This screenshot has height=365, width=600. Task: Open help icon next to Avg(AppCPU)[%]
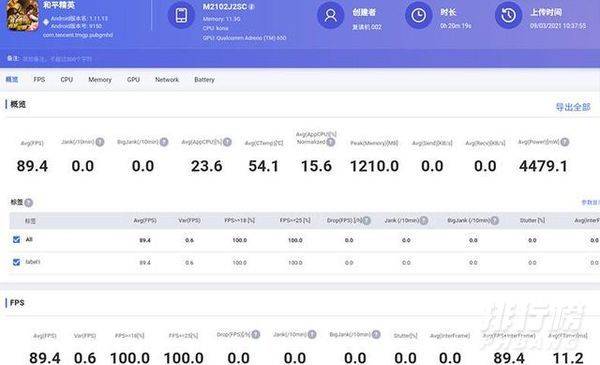tap(227, 142)
